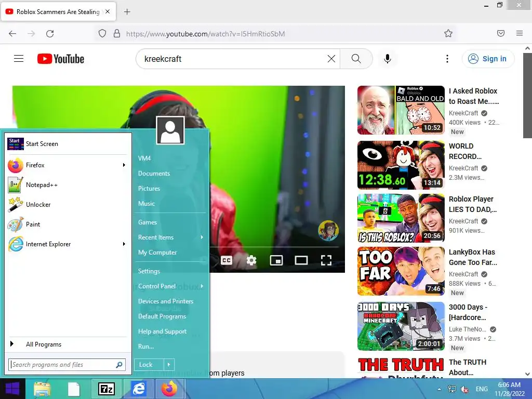This screenshot has height=399, width=532.
Task: Expand Recent Items submenu arrow
Action: click(x=202, y=237)
